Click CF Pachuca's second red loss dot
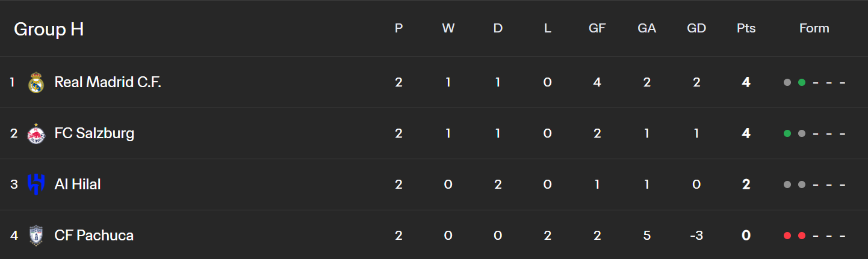Screen dimensions: 868x259 point(801,236)
